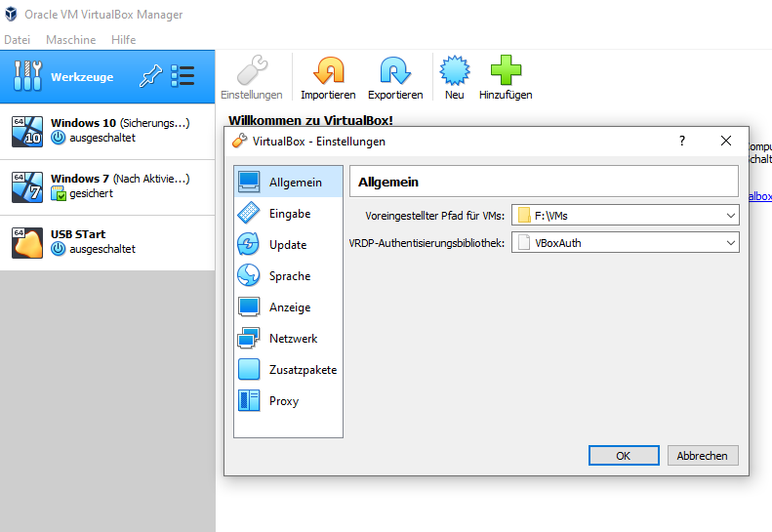The height and width of the screenshot is (532, 772).
Task: Select the Windows 10 VM icon
Action: click(x=27, y=132)
